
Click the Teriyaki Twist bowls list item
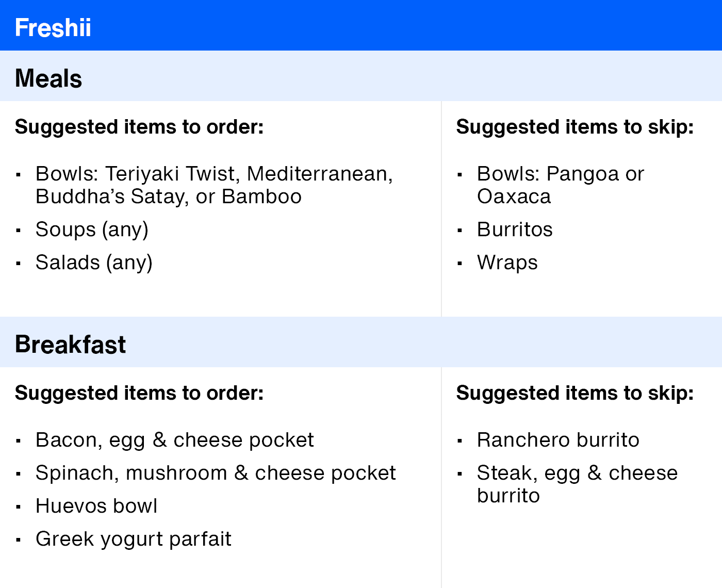(x=214, y=185)
